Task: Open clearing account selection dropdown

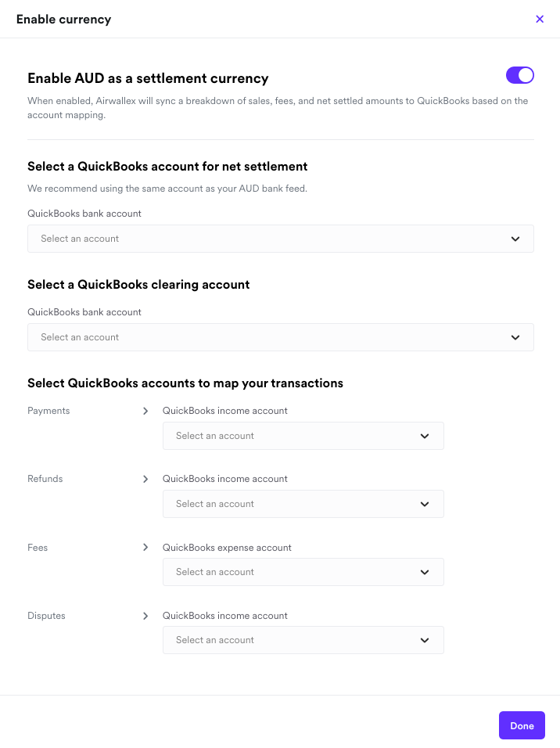Action: pos(280,337)
